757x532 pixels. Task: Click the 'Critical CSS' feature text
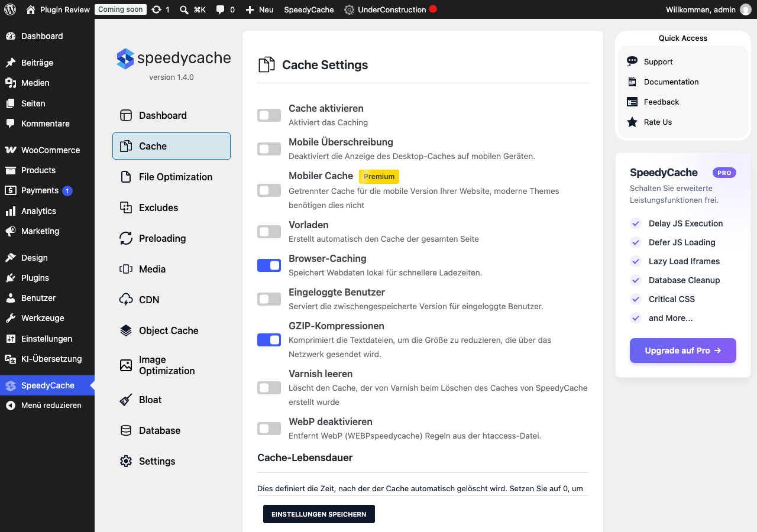point(672,299)
